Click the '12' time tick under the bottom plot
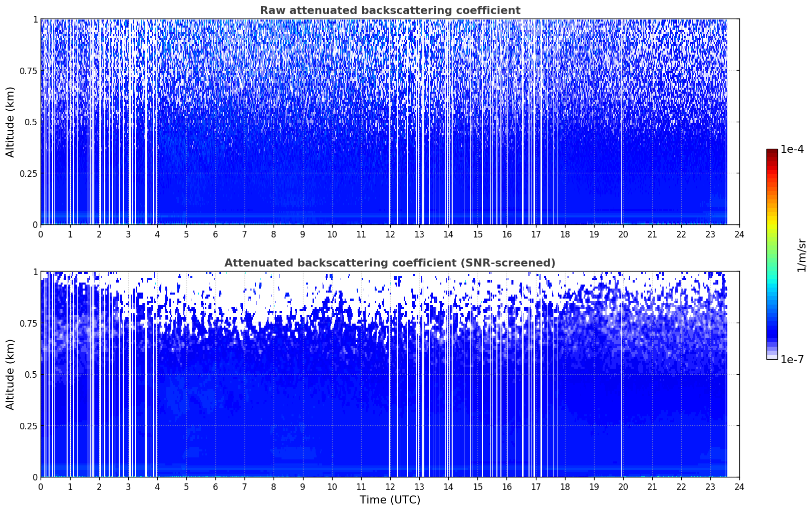The width and height of the screenshot is (812, 511). pos(390,487)
